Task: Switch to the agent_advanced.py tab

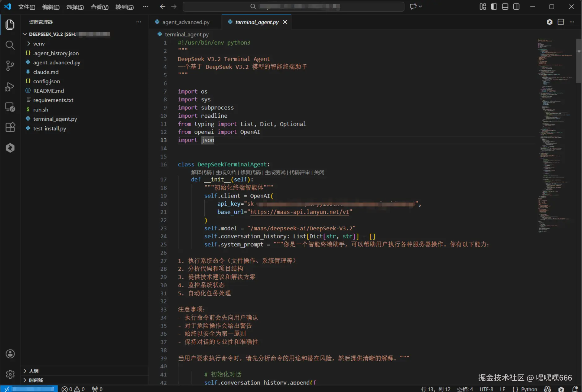Action: point(185,22)
